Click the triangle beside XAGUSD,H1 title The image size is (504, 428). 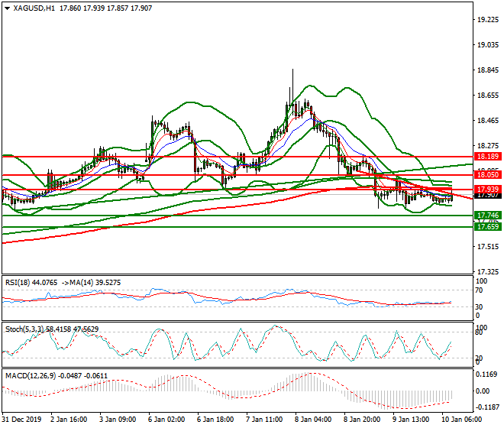coord(7,8)
